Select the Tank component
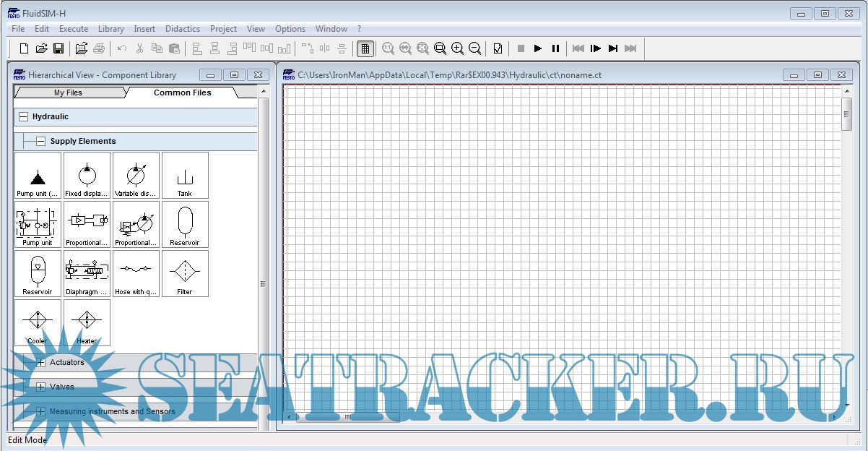Screen dimensions: 868x451 185,175
